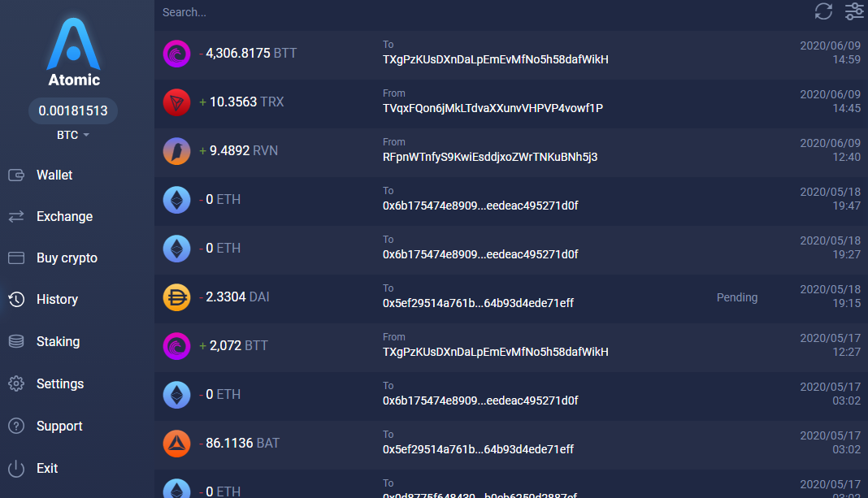Open the Staking section

(x=59, y=341)
